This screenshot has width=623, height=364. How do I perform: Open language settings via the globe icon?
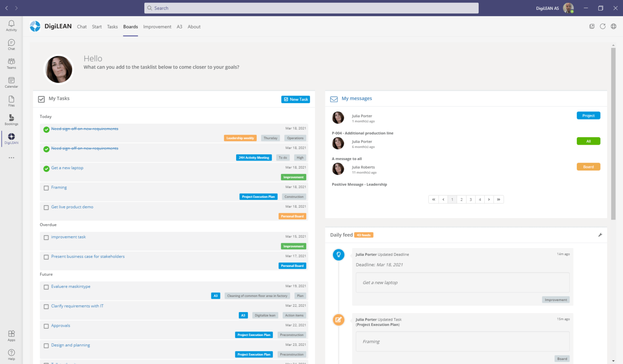coord(614,26)
